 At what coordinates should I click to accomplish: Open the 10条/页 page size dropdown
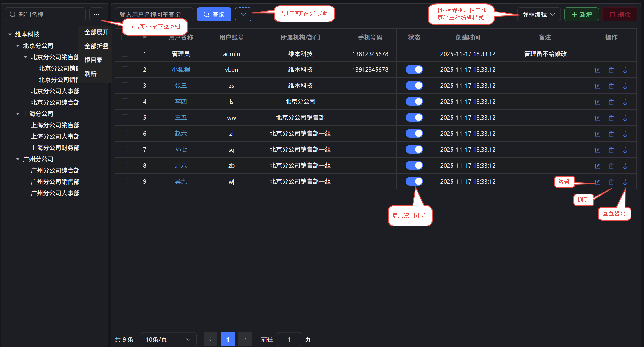point(168,339)
